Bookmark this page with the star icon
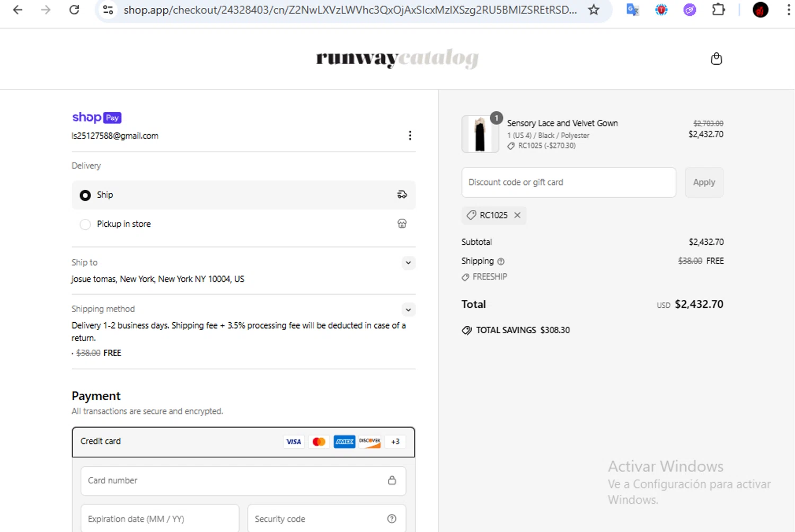Screen dimensions: 795x532 pos(594,10)
